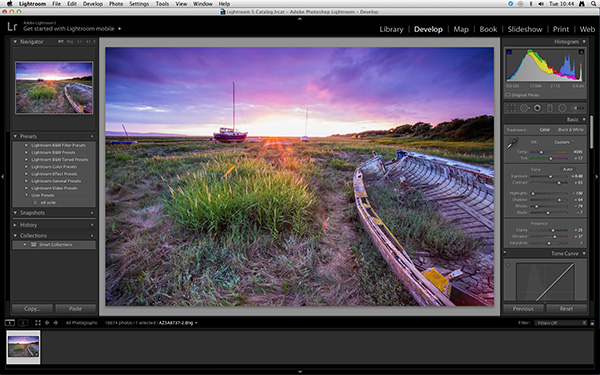Collapse User Presets folder
The height and width of the screenshot is (375, 600).
pos(26,196)
